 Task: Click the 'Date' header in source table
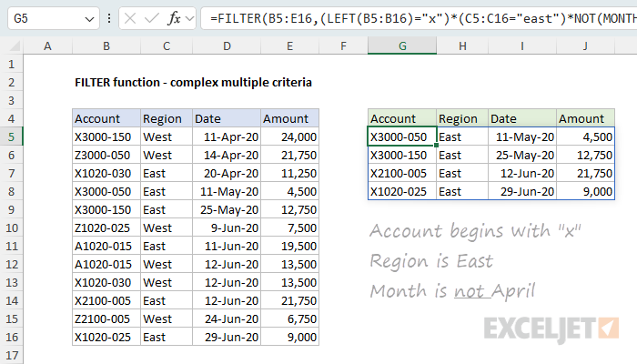coord(227,118)
